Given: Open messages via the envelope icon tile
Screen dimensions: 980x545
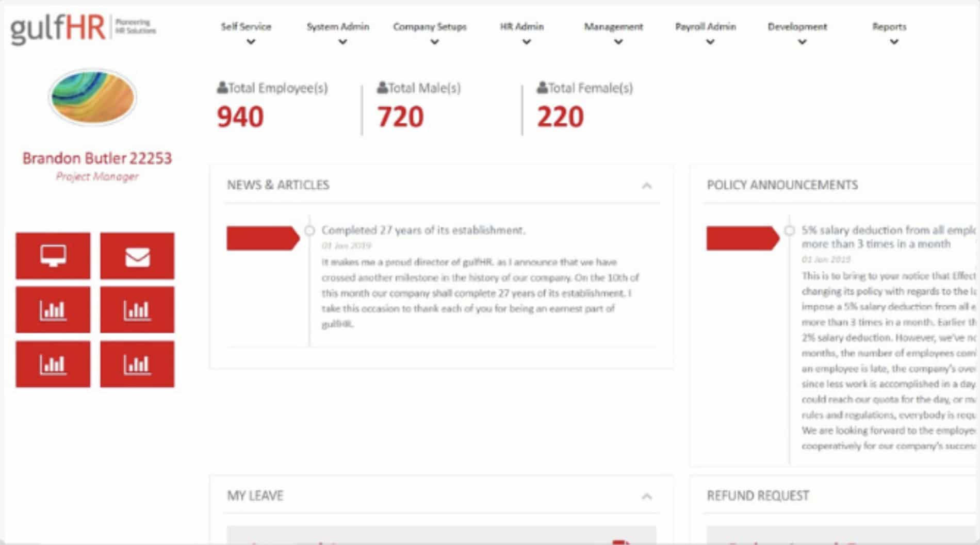Looking at the screenshot, I should pyautogui.click(x=136, y=256).
